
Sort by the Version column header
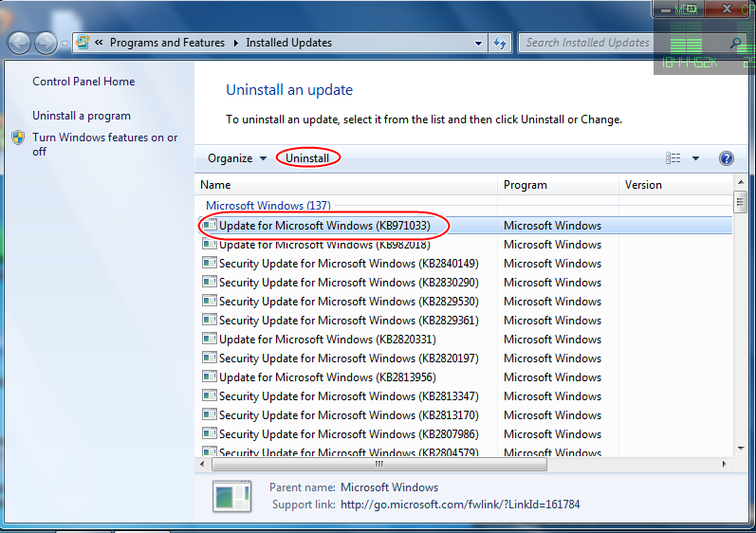tap(675, 185)
